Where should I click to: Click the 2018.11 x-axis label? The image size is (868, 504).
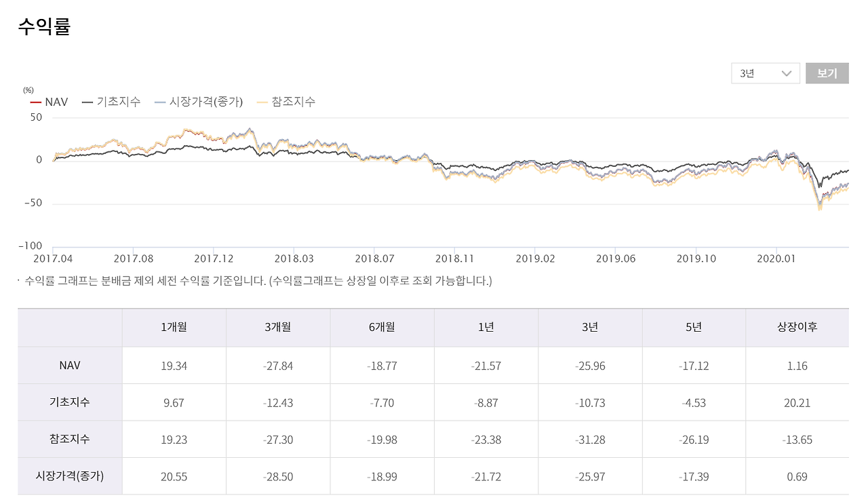point(455,258)
